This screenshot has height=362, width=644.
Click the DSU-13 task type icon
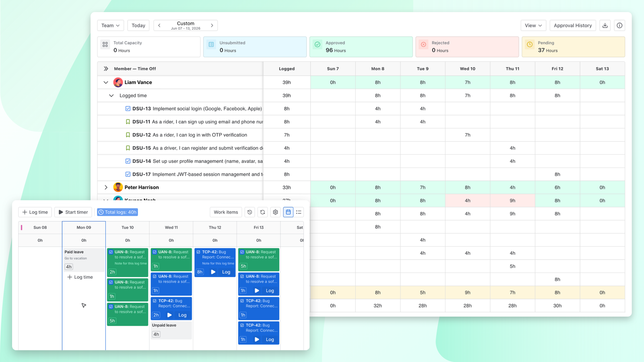click(x=128, y=109)
